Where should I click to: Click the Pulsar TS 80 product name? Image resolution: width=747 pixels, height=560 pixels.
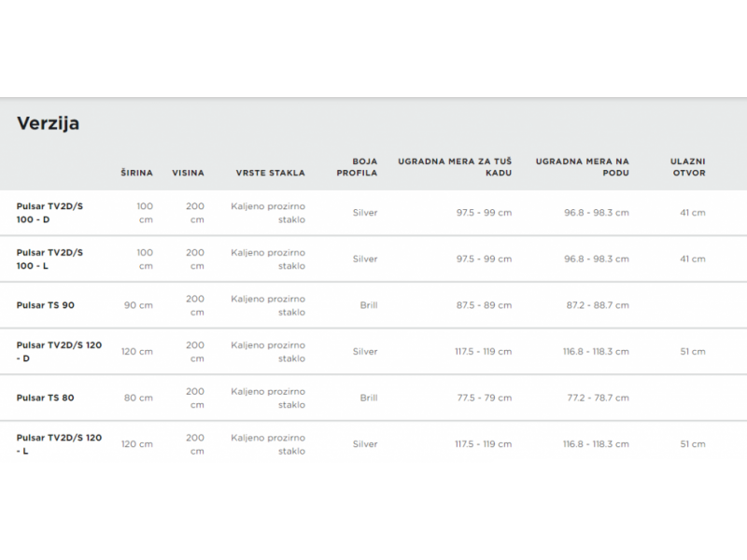[45, 398]
